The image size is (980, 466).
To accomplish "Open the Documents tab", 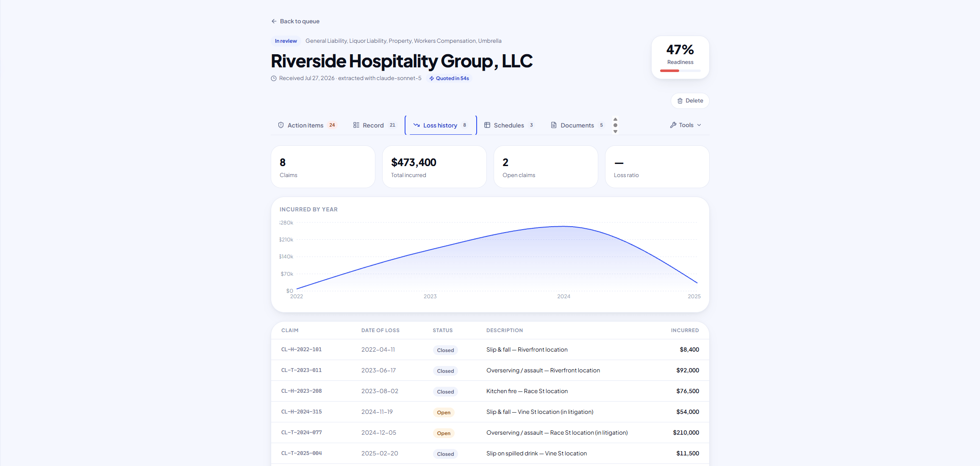I will (577, 125).
